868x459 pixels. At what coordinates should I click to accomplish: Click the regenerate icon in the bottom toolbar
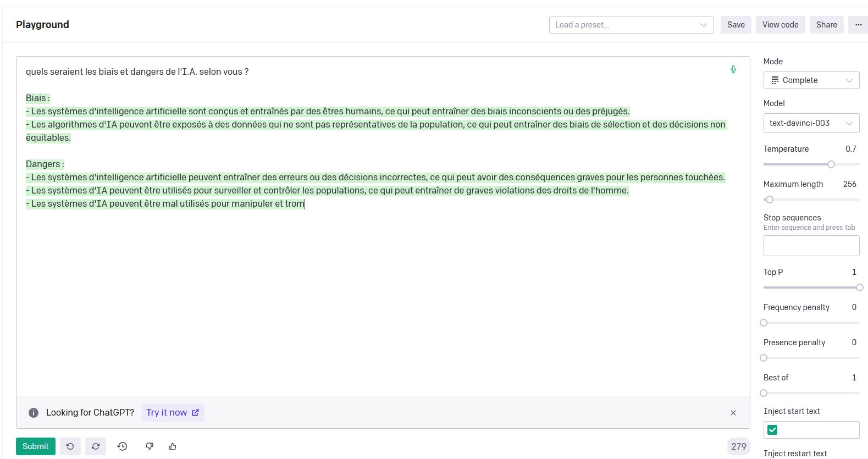click(x=96, y=446)
